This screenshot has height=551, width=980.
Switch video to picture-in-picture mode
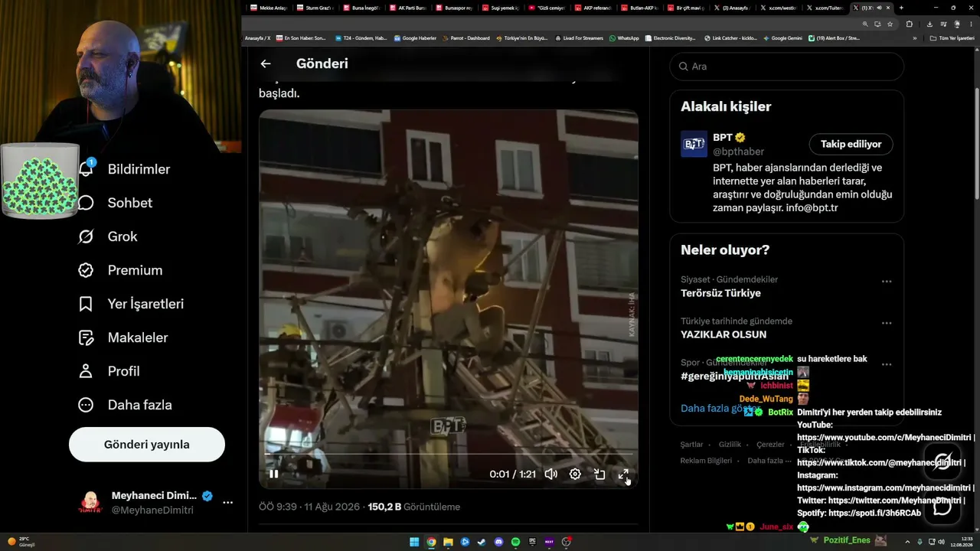[599, 474]
